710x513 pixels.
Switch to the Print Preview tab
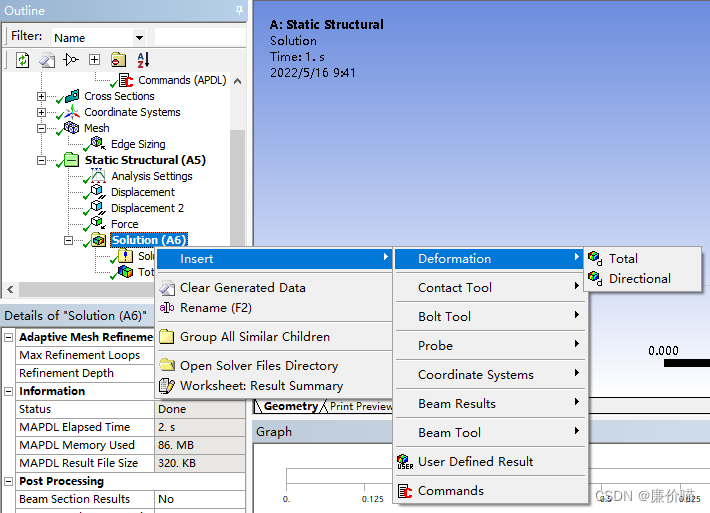pos(361,406)
